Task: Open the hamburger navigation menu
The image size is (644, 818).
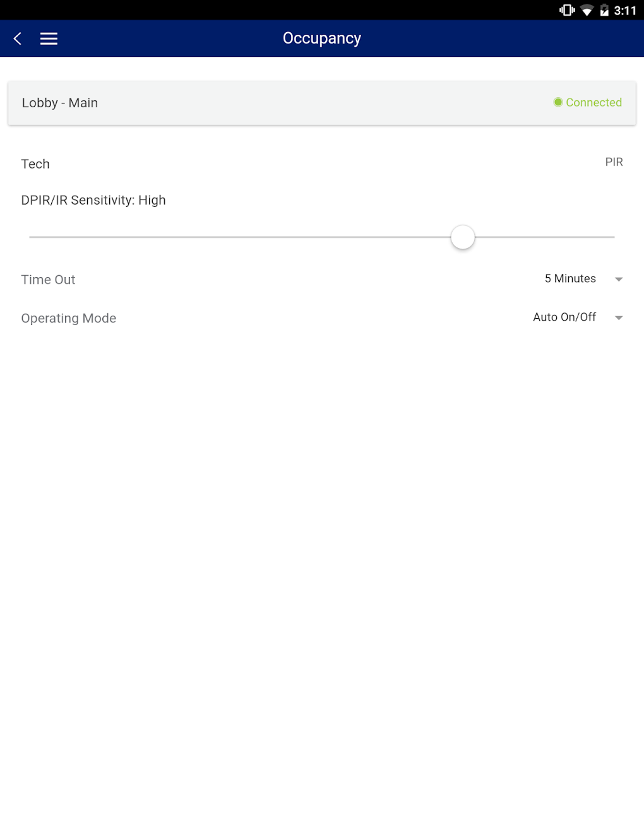Action: pyautogui.click(x=49, y=39)
